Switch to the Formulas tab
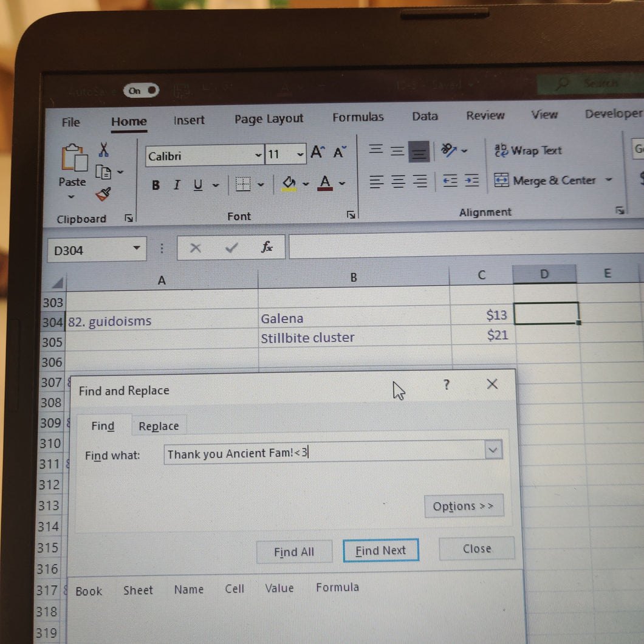Image resolution: width=644 pixels, height=644 pixels. click(358, 117)
